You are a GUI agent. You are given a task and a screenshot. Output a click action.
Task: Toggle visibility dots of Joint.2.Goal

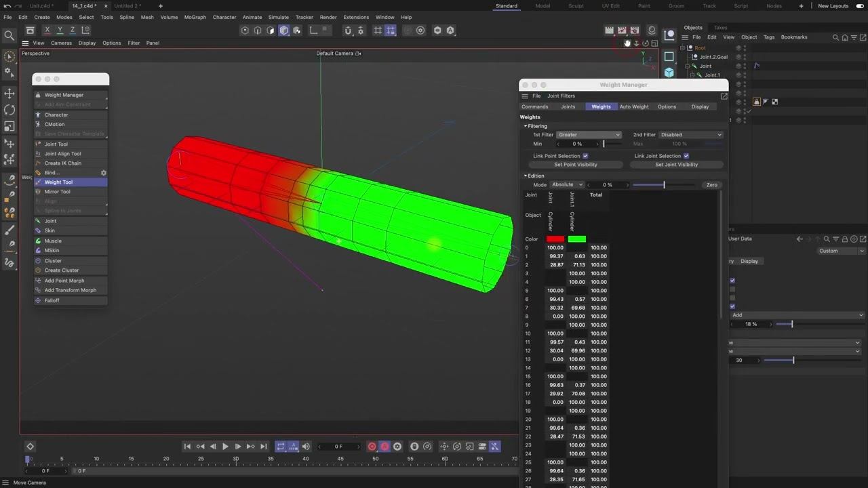point(745,57)
